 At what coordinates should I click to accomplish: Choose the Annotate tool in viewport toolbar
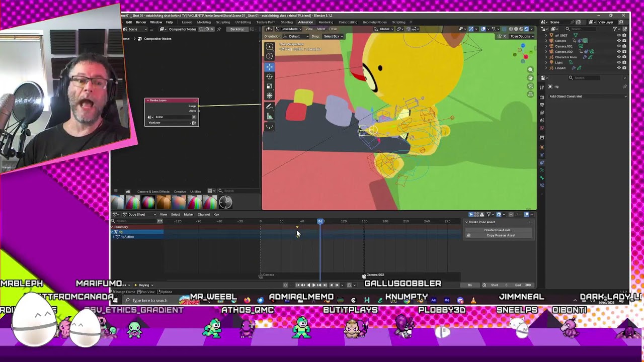pos(269,107)
